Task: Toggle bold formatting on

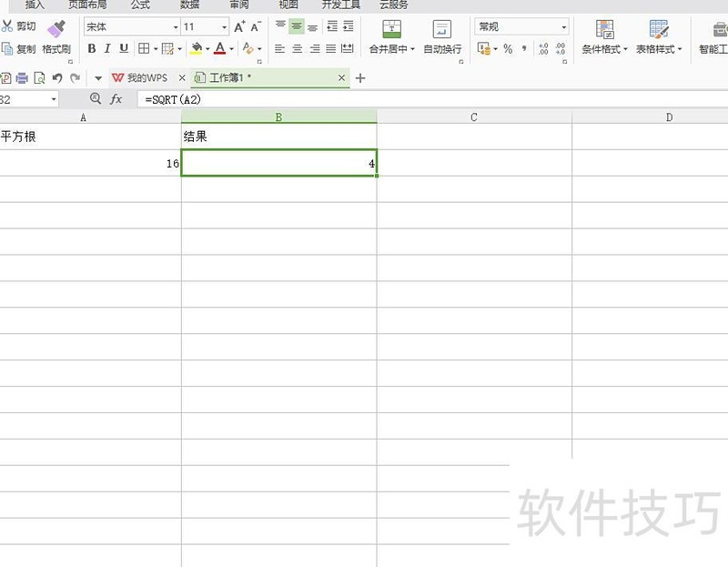Action: pyautogui.click(x=91, y=47)
